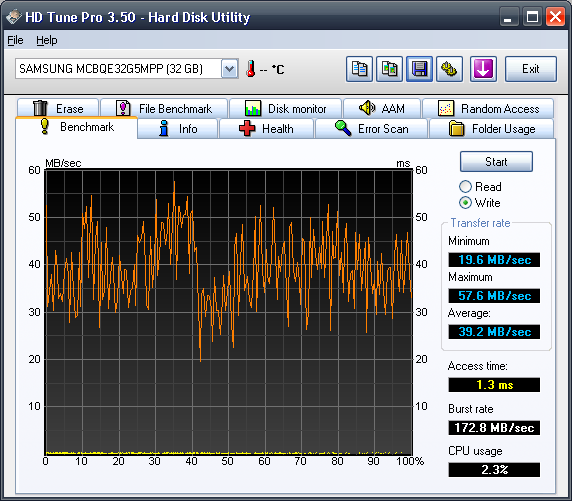This screenshot has width=572, height=501.
Task: Click the purple down-arrow toolbar icon
Action: [483, 69]
